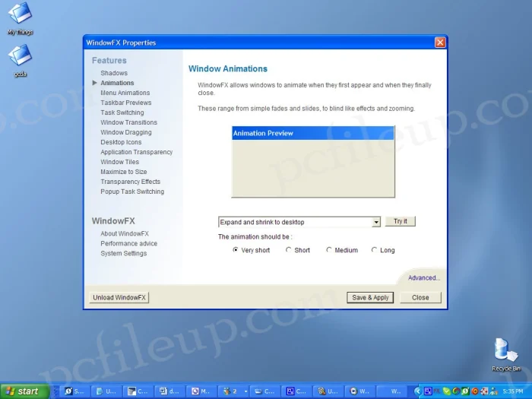Select the Very short animation speed

coord(236,250)
